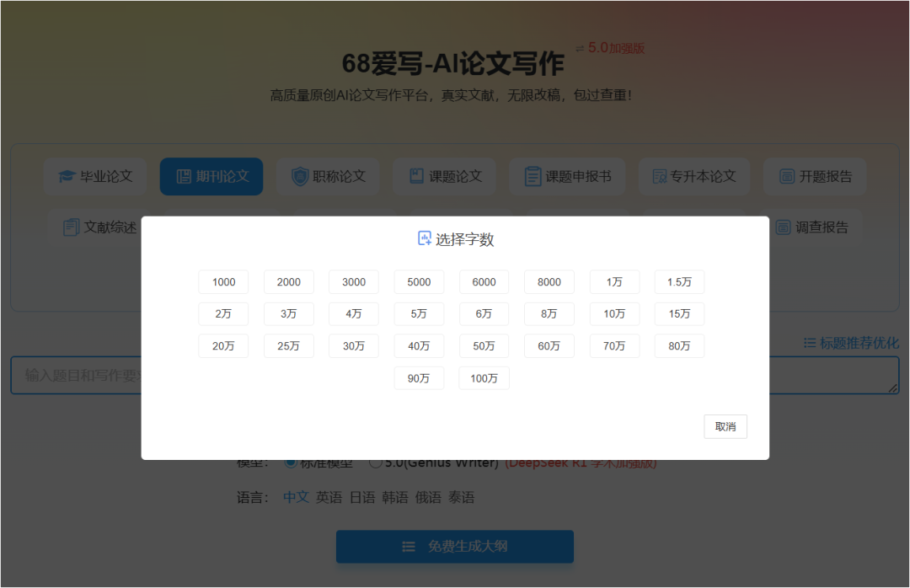Choose the 3万 word count button
This screenshot has width=910, height=588.
coord(288,314)
